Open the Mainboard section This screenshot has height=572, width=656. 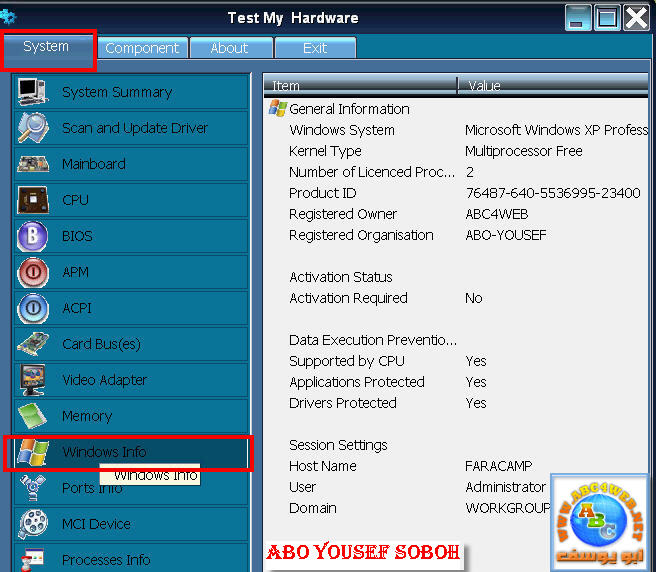[x=131, y=164]
